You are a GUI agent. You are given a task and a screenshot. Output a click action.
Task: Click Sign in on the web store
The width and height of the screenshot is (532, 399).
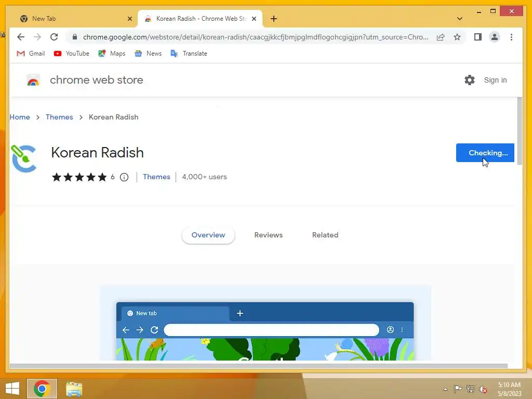[x=495, y=80]
